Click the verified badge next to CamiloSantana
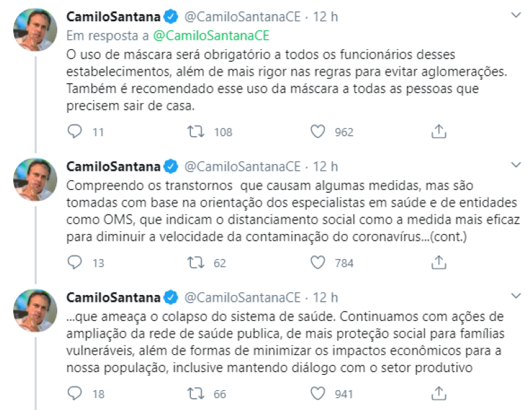Screen dimensions: 532x410 coord(169,13)
